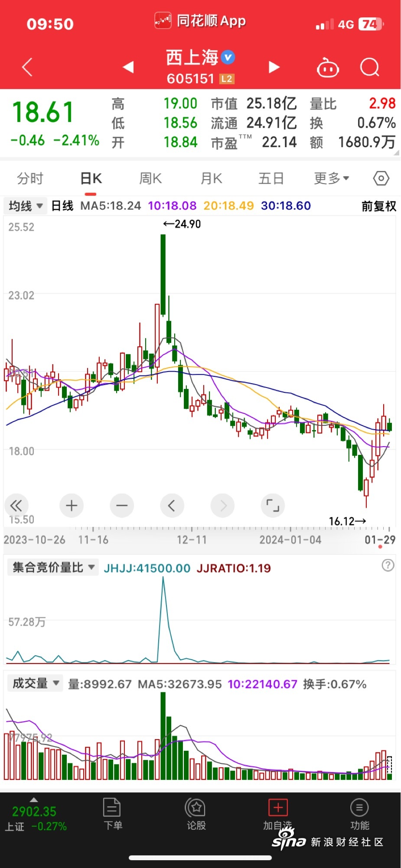Screen dimensions: 401x868
Task: Tap the 量:8992.67 volume label
Action: pyautogui.click(x=100, y=684)
